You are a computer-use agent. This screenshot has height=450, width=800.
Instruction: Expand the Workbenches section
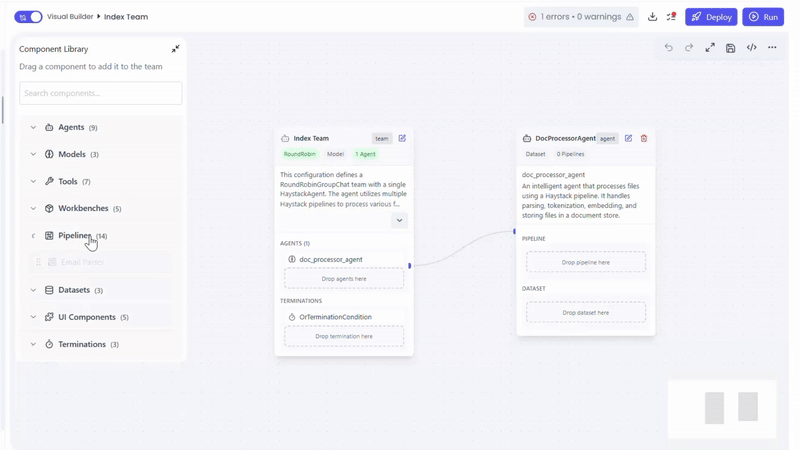click(33, 209)
